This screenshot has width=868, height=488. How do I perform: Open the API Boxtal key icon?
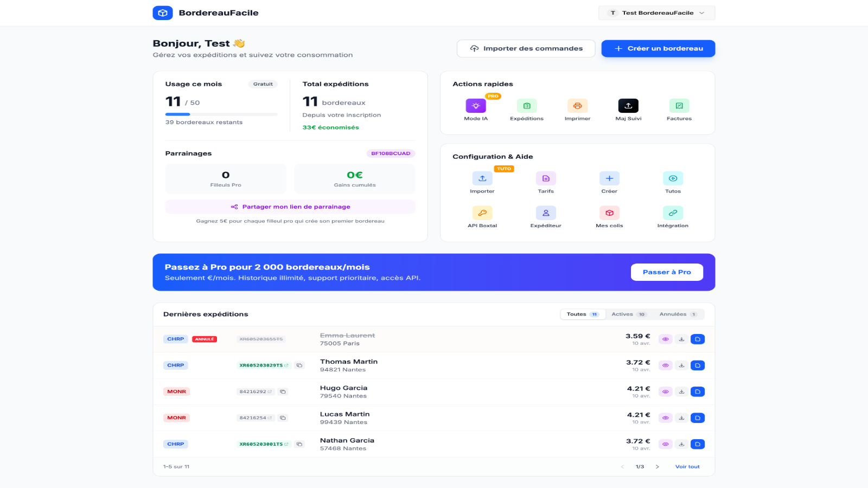point(482,213)
